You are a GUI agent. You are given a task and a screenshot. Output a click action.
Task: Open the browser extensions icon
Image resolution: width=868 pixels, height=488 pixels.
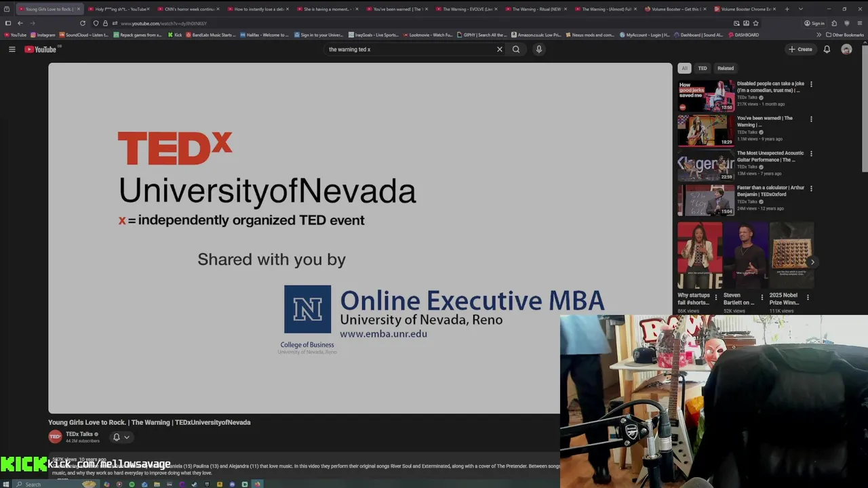coord(834,23)
